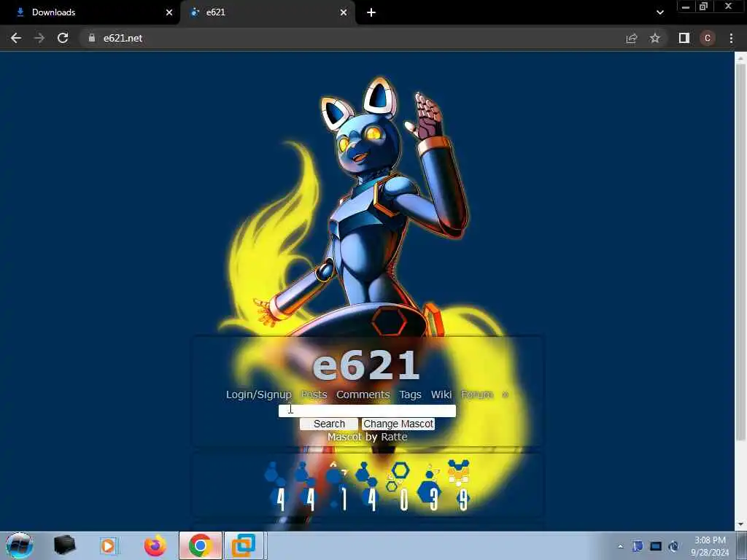Launch Firefox from the taskbar
The image size is (747, 560).
pos(155,545)
